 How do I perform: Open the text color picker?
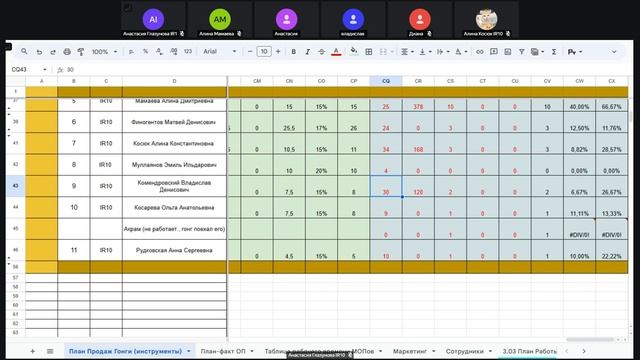[336, 52]
